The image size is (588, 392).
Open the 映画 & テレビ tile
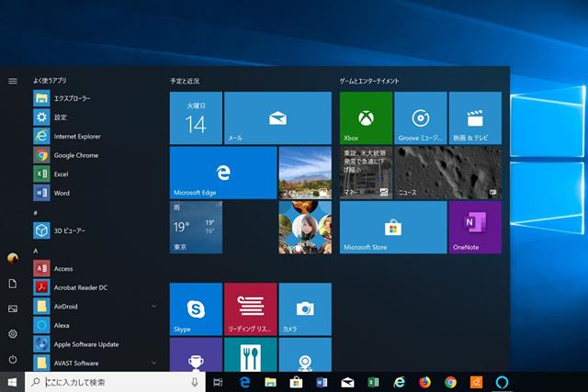point(475,118)
